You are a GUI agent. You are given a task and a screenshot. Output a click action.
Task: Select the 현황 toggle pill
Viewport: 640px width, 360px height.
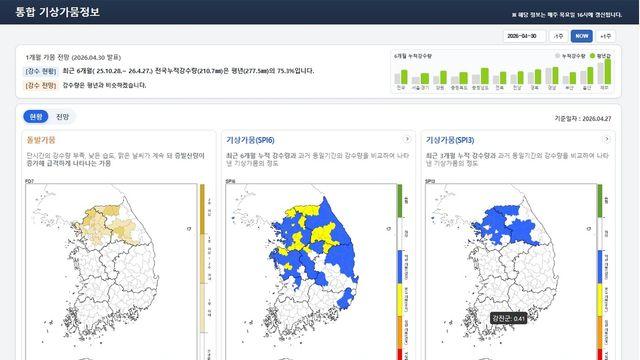36,117
